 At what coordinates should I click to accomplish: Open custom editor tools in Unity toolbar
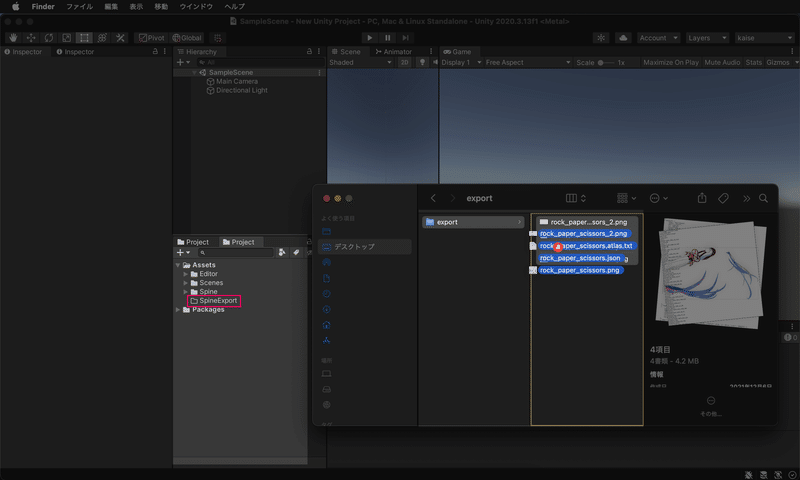click(120, 38)
